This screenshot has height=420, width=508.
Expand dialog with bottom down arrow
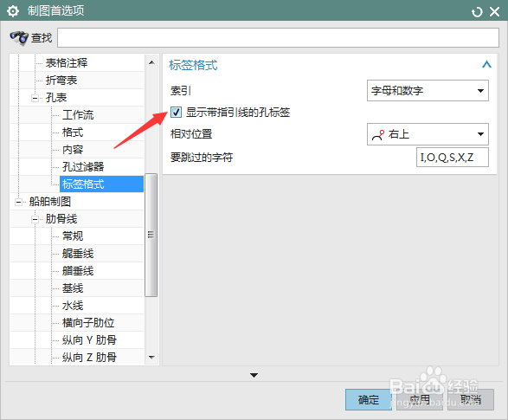point(254,375)
